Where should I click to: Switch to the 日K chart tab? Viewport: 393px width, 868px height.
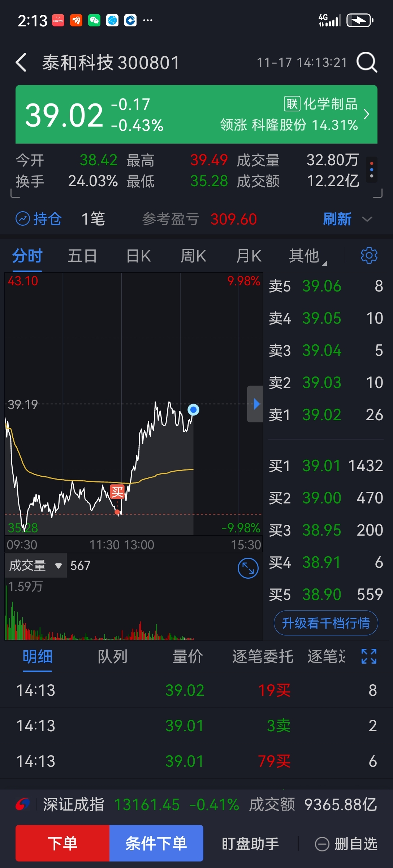pos(139,256)
